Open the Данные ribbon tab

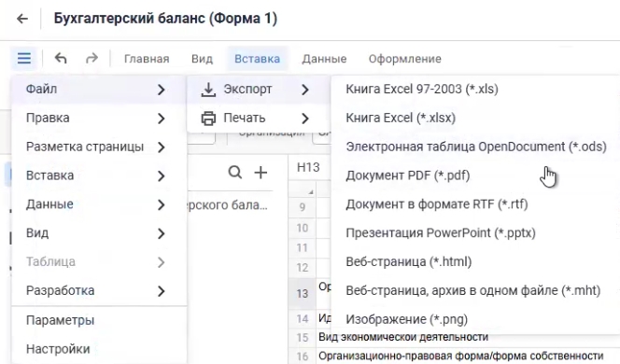click(324, 59)
